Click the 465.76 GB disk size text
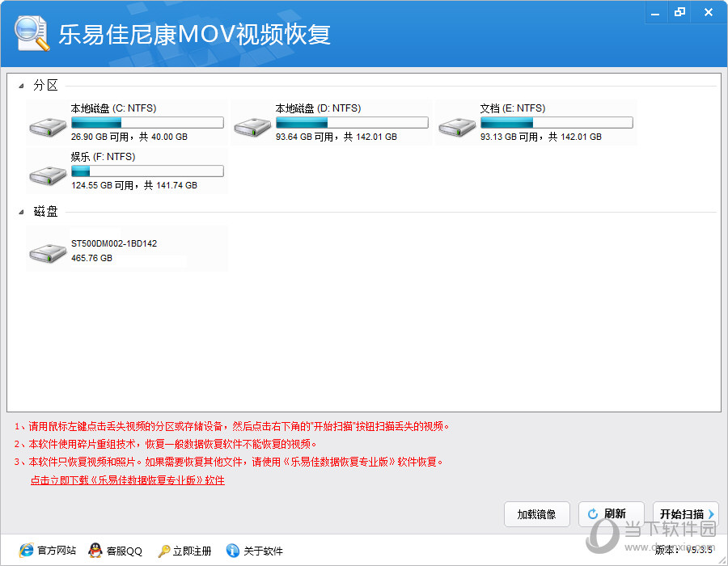The height and width of the screenshot is (566, 728). 92,258
